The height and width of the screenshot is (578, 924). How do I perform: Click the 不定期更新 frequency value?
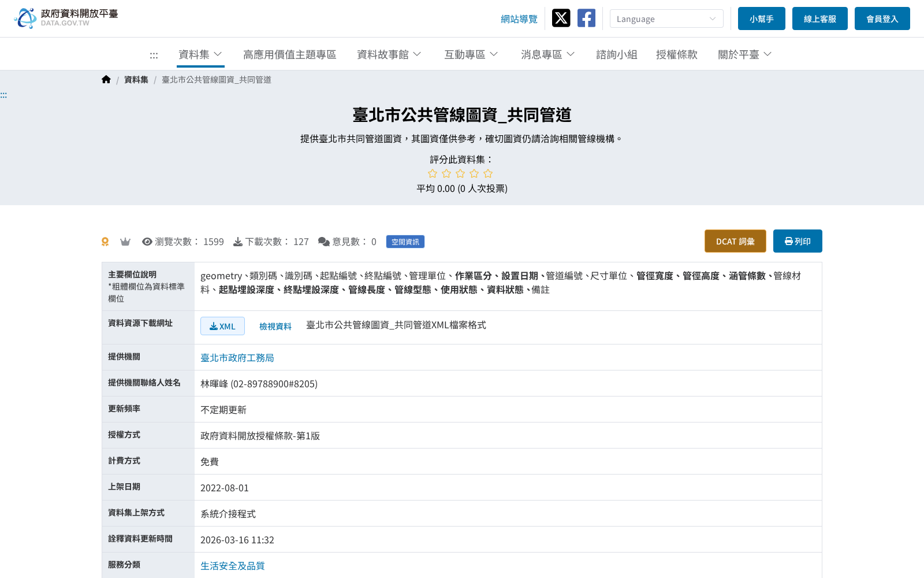[x=223, y=410]
